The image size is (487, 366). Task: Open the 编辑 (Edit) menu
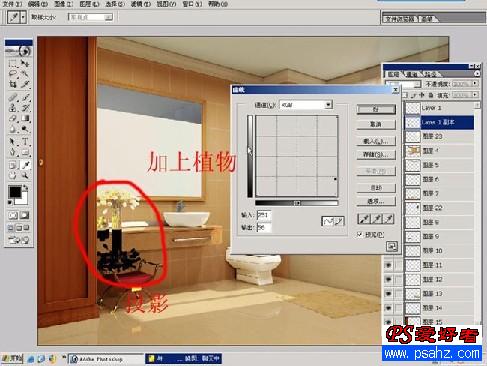[38, 4]
